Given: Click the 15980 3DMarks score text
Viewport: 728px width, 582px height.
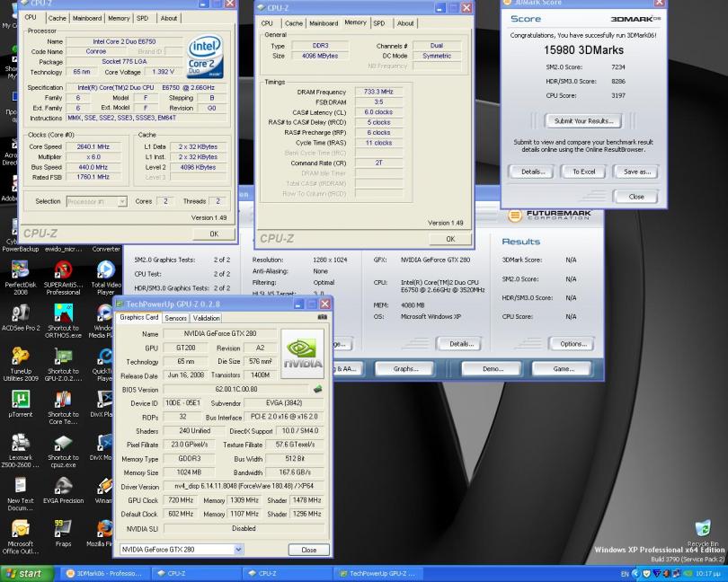Looking at the screenshot, I should 583,50.
